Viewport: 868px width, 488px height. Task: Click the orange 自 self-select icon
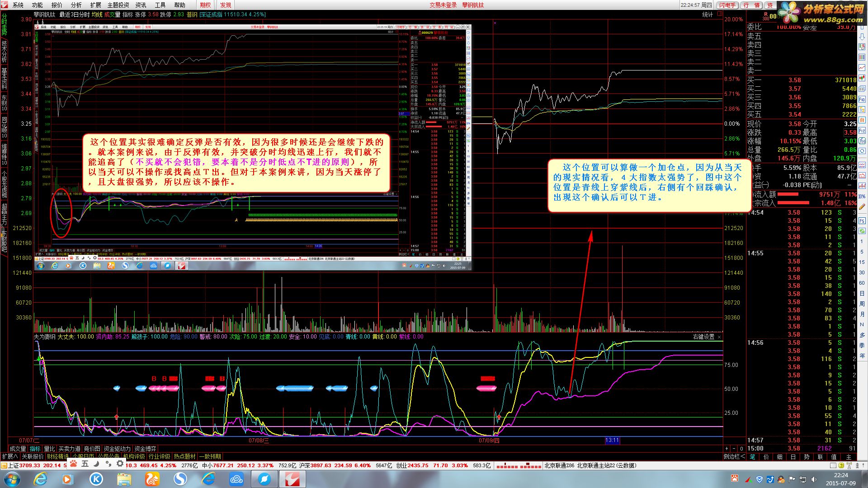click(x=862, y=120)
